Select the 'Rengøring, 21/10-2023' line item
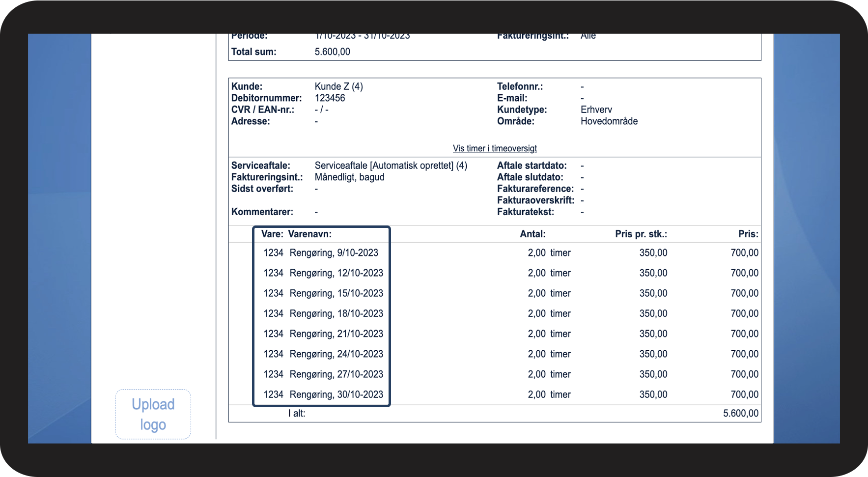868x477 pixels. point(336,334)
